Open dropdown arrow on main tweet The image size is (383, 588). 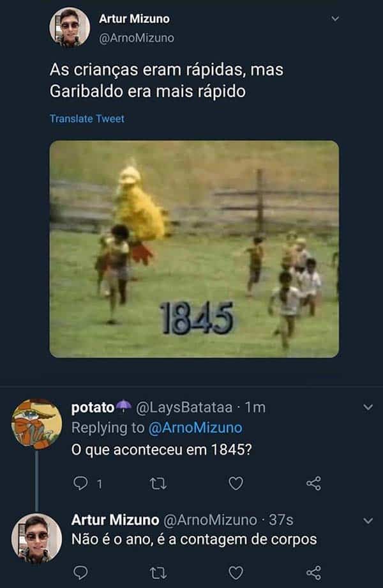tap(336, 19)
